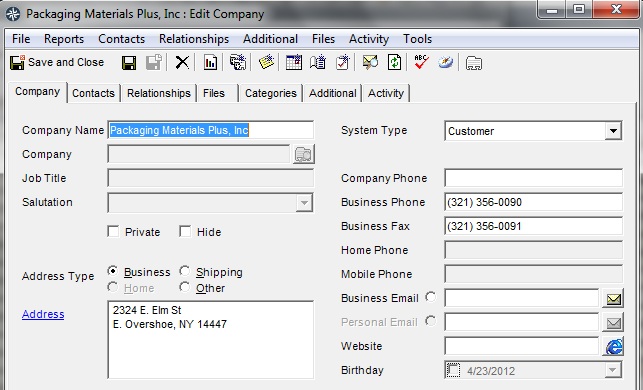The width and height of the screenshot is (643, 390).
Task: Select the Business Email radio button
Action: 431,297
